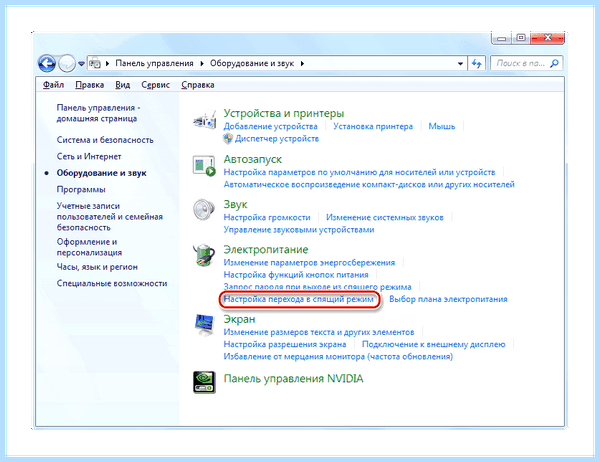Click Выбор плана электропитания link
The width and height of the screenshot is (600, 462).
tap(448, 299)
